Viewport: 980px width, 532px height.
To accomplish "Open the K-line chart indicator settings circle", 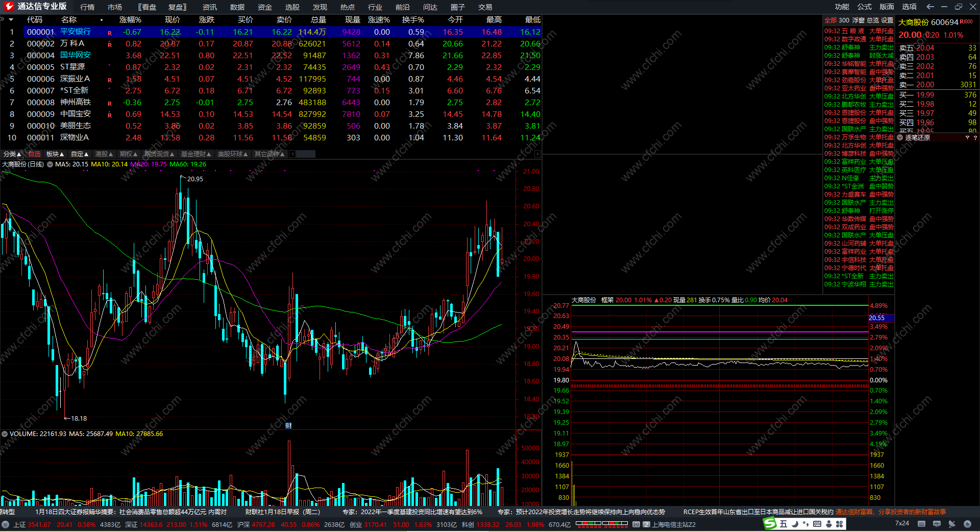I will [50, 164].
